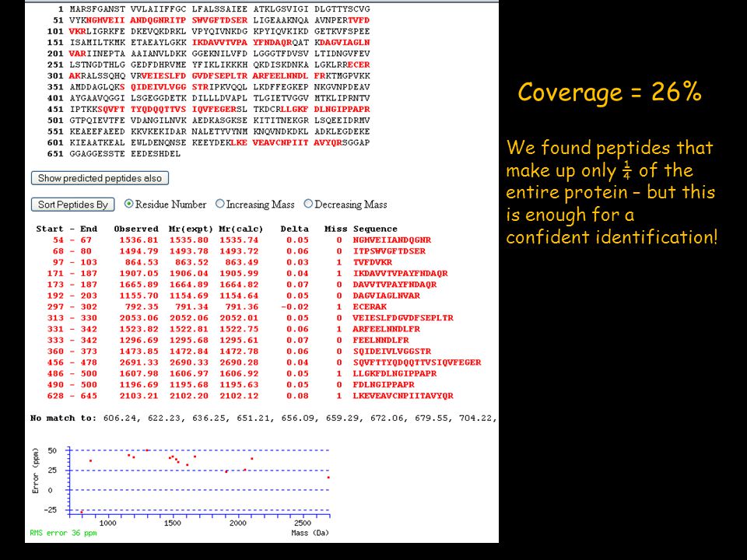Click the Delta column header

294,229
